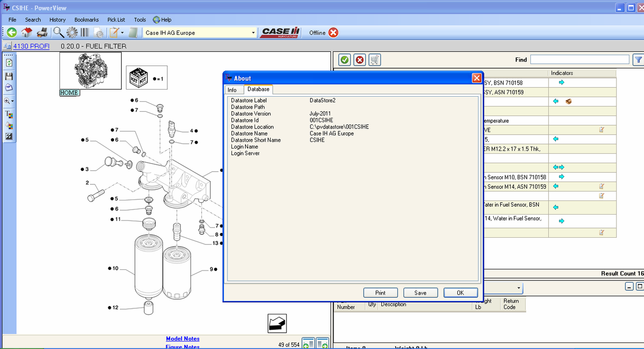Click the brown package kit indicator icon
This screenshot has width=644, height=349.
pos(569,101)
